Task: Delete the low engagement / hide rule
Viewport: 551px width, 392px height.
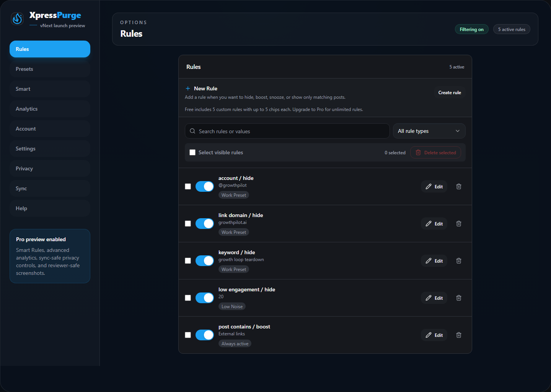Action: pos(459,298)
